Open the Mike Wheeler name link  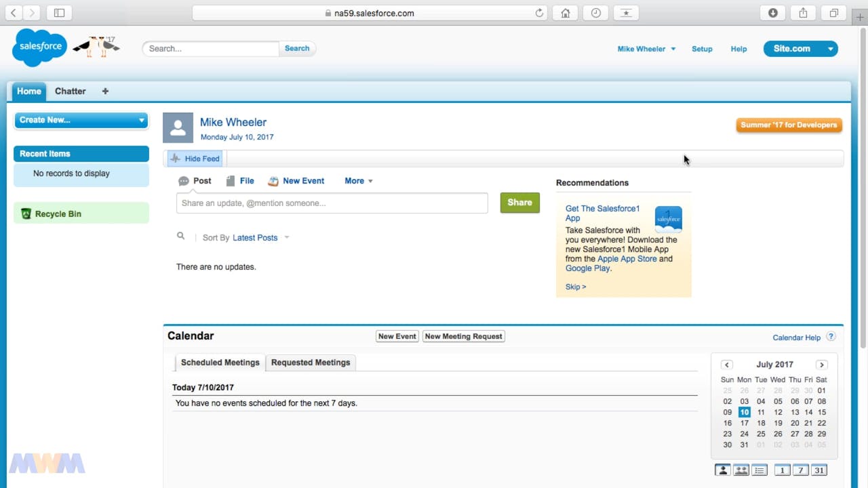pyautogui.click(x=233, y=123)
